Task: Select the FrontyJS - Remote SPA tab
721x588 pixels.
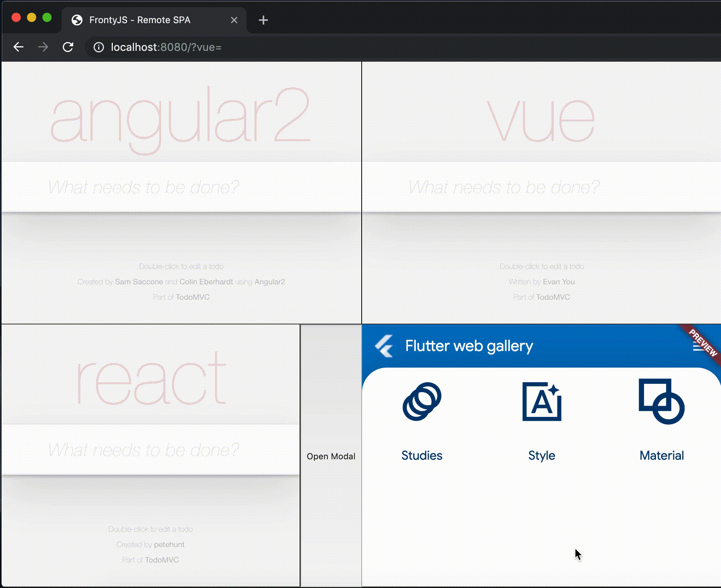Action: pyautogui.click(x=154, y=20)
